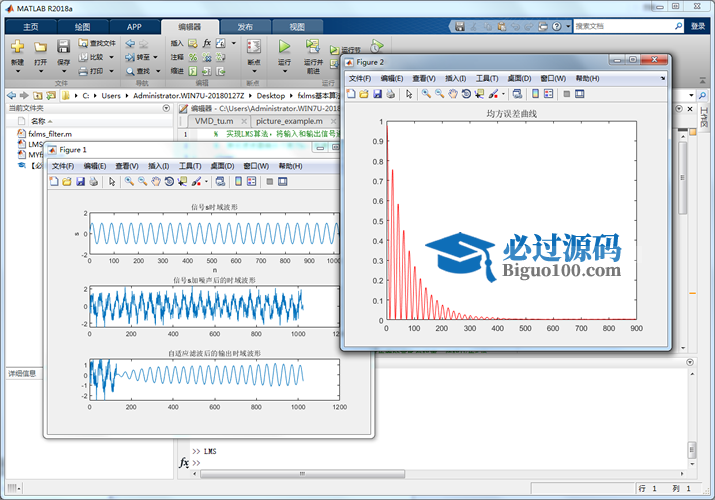Toggle Edit Plot arrow in Figure 1 toolbar

[111, 181]
